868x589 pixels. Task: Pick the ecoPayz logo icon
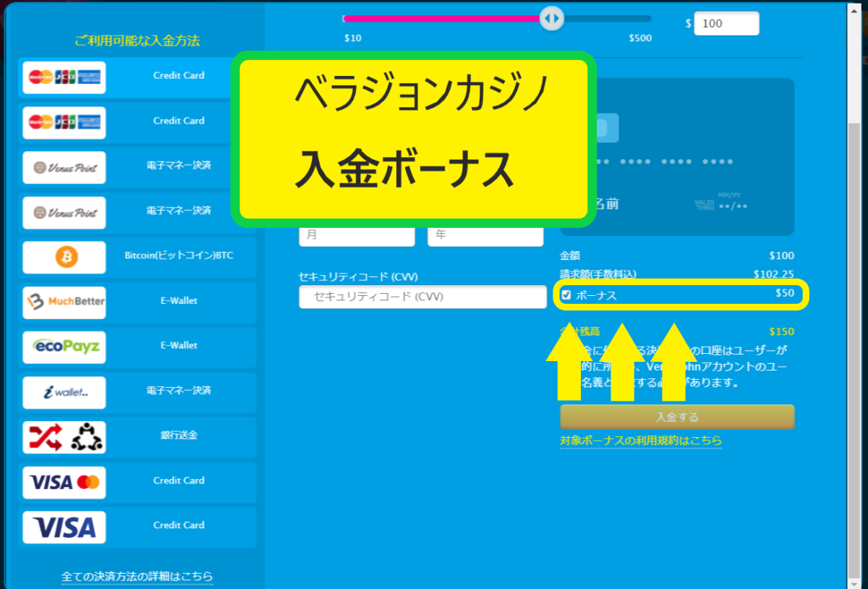[x=64, y=347]
